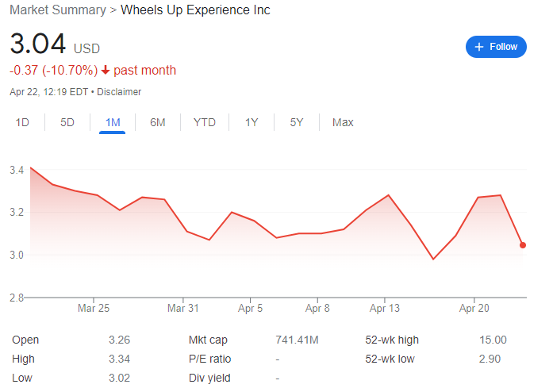553x392 pixels.
Task: Select the 1M range tab
Action: [x=113, y=122]
